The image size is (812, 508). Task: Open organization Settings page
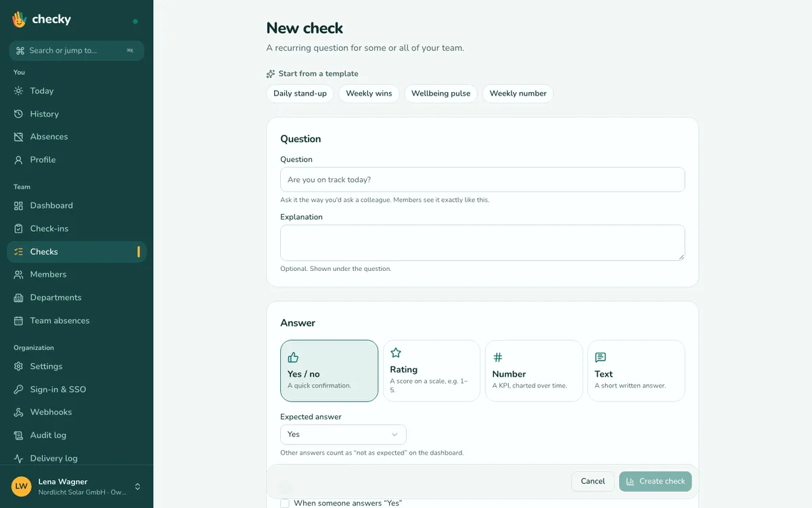[x=76, y=366]
